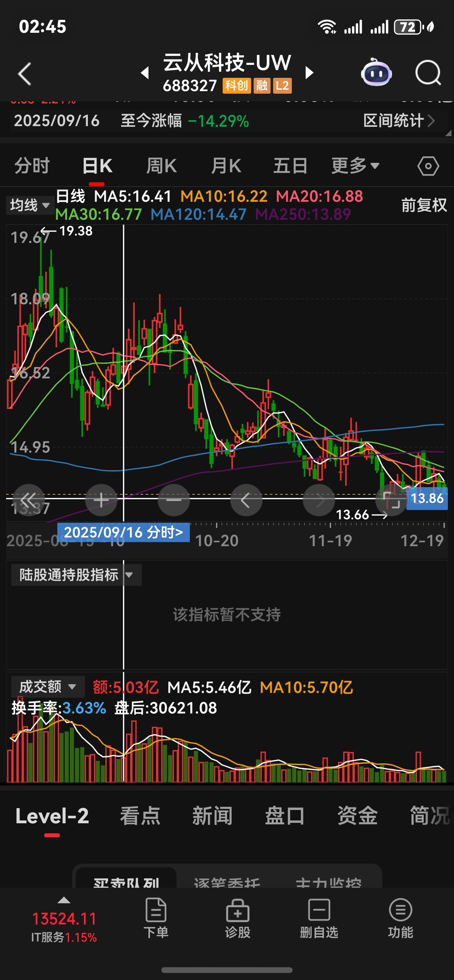Tap the back arrow at top left
Viewport: 454px width, 980px height.
click(x=25, y=73)
